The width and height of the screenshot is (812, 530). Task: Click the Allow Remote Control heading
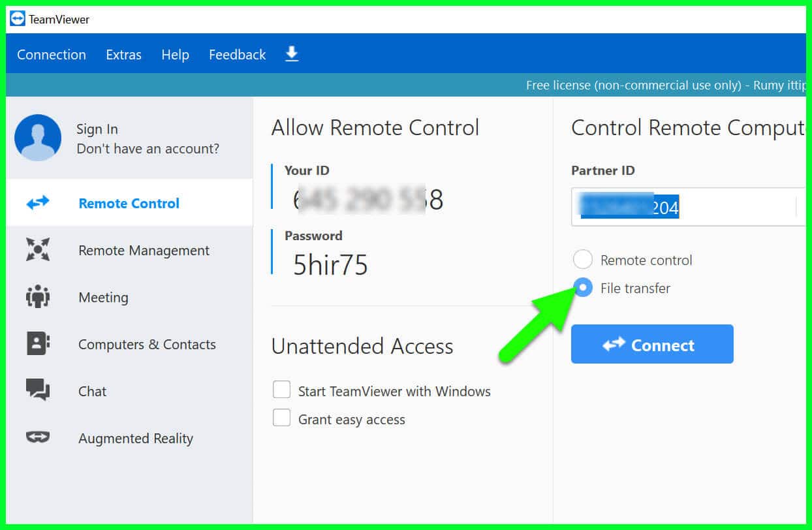(375, 127)
